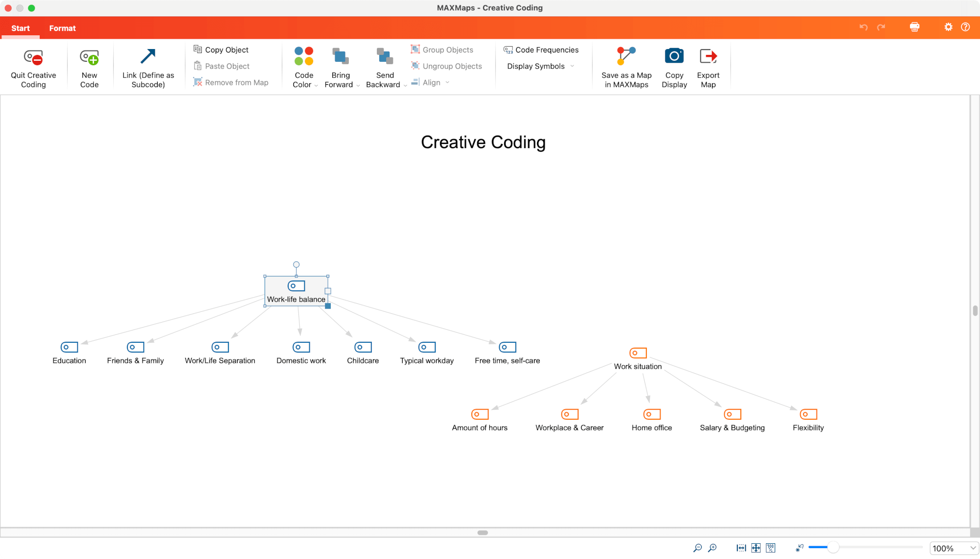Select the Work situation code icon
This screenshot has width=980, height=559.
638,353
